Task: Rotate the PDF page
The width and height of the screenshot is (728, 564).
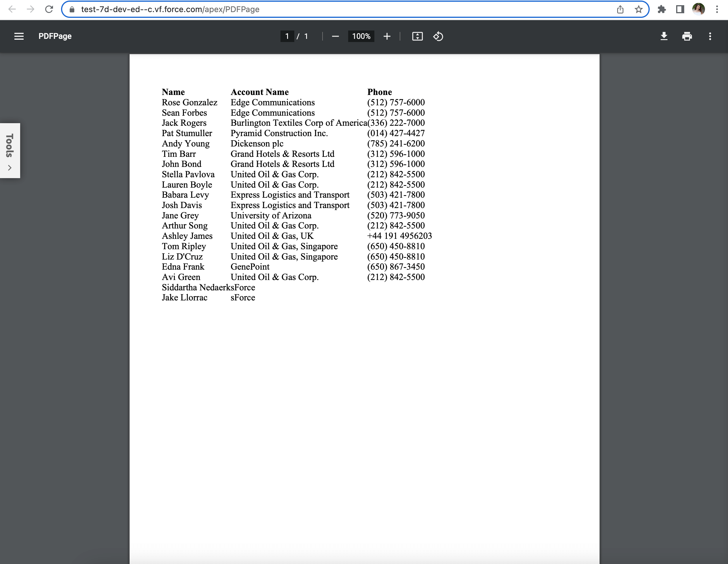Action: pyautogui.click(x=438, y=36)
